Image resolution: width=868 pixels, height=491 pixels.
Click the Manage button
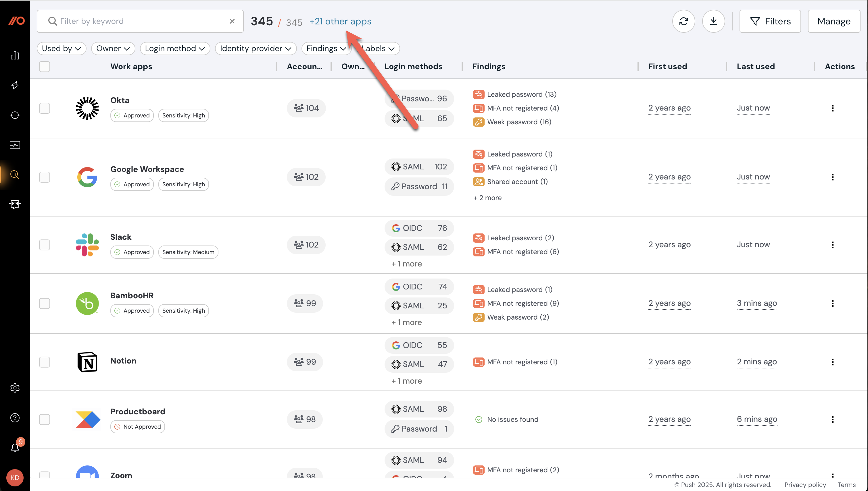point(834,21)
